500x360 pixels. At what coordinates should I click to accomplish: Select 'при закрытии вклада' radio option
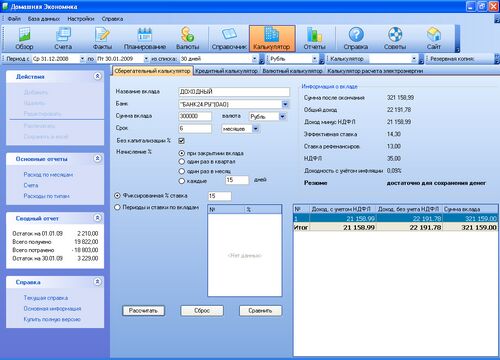(x=182, y=153)
